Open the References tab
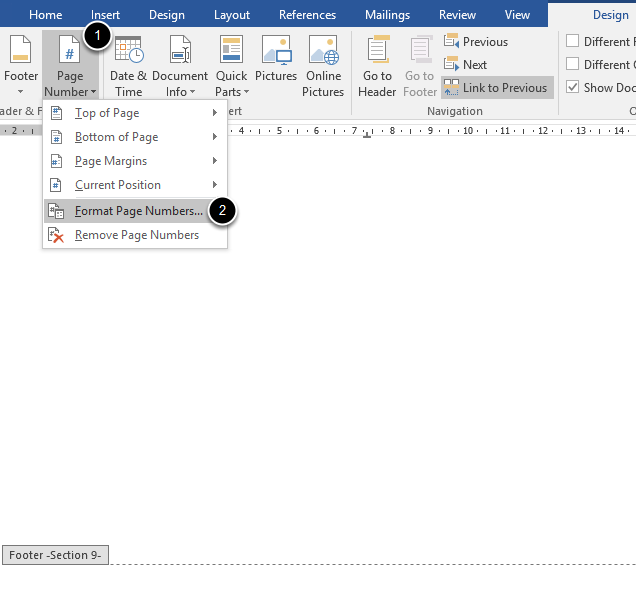 point(307,15)
